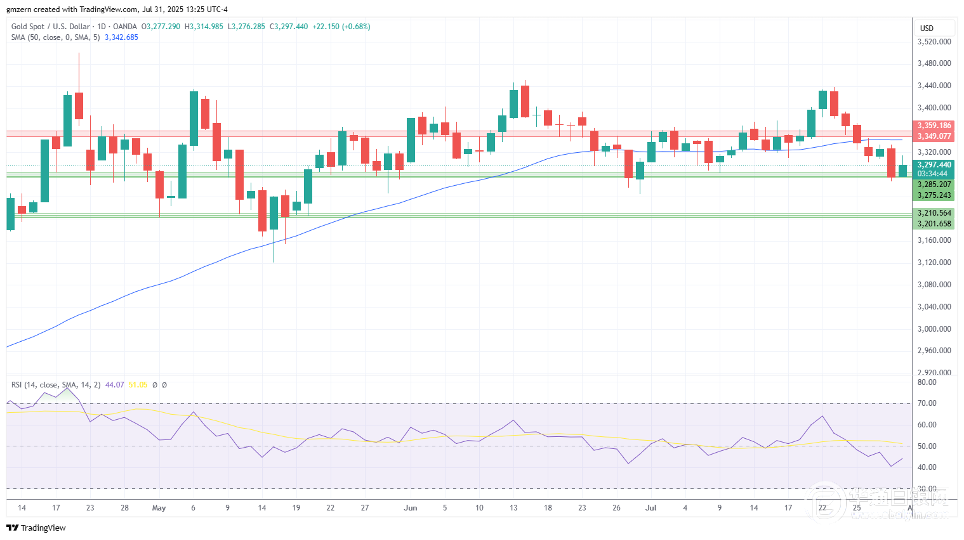This screenshot has width=964, height=540.
Task: Click the circular watermark logo at bottom right
Action: [826, 499]
